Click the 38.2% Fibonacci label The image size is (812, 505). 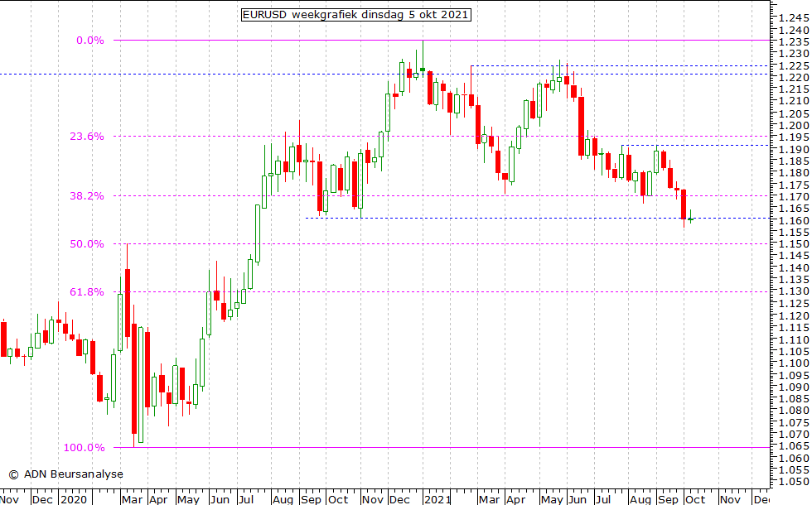(x=87, y=196)
